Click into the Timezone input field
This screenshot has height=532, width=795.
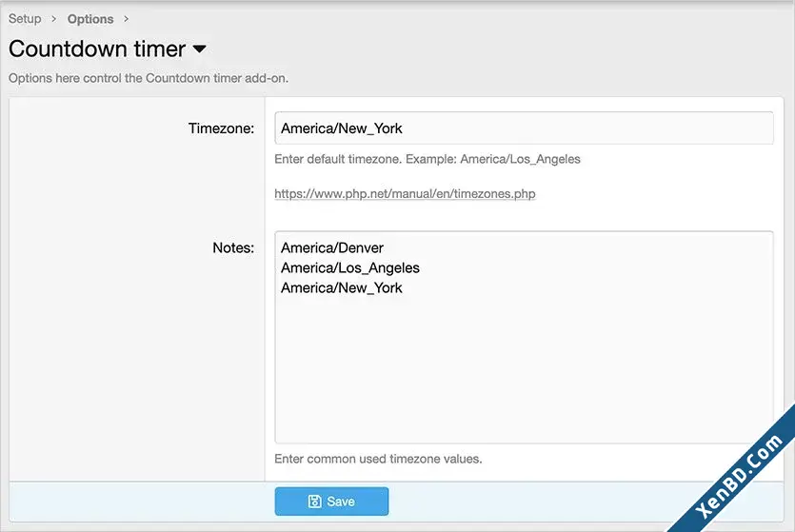coord(524,128)
